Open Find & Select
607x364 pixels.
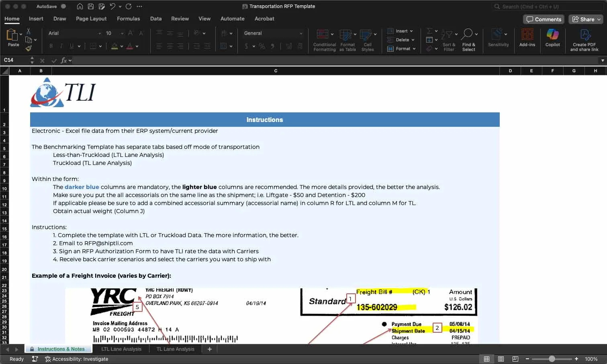(469, 40)
